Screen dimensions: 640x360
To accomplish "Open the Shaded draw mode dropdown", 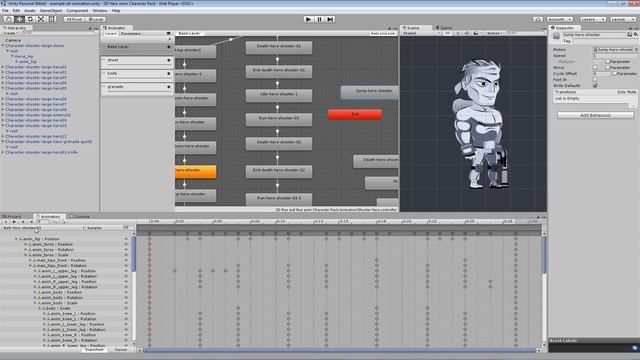I will tap(421, 33).
